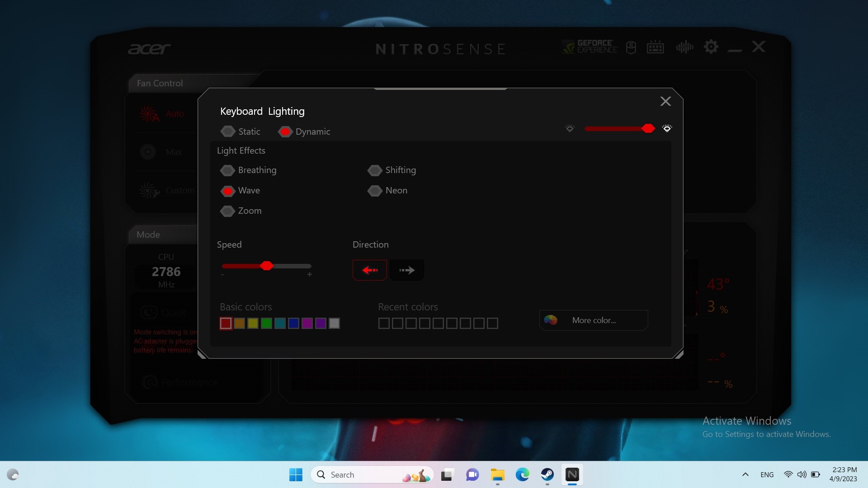Image resolution: width=868 pixels, height=488 pixels.
Task: Click the weather widget icon on taskbar
Action: tap(13, 475)
